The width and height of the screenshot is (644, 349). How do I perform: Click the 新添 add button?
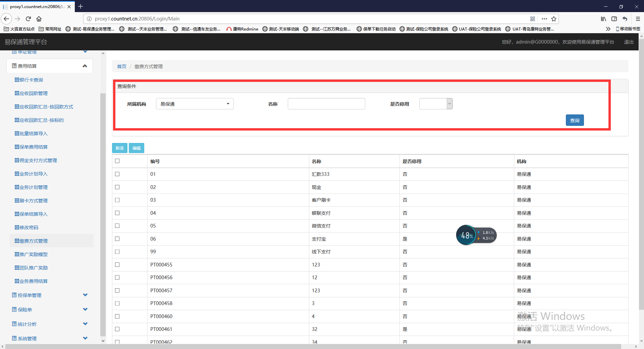point(120,148)
